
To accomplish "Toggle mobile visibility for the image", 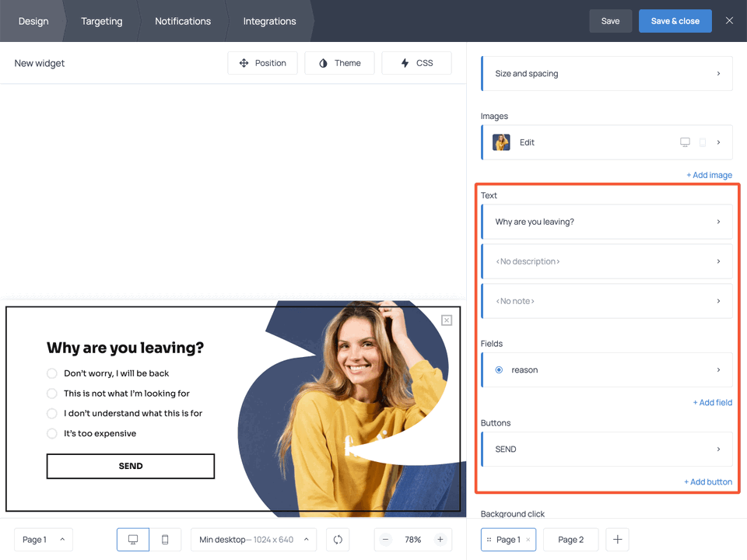I will (703, 142).
